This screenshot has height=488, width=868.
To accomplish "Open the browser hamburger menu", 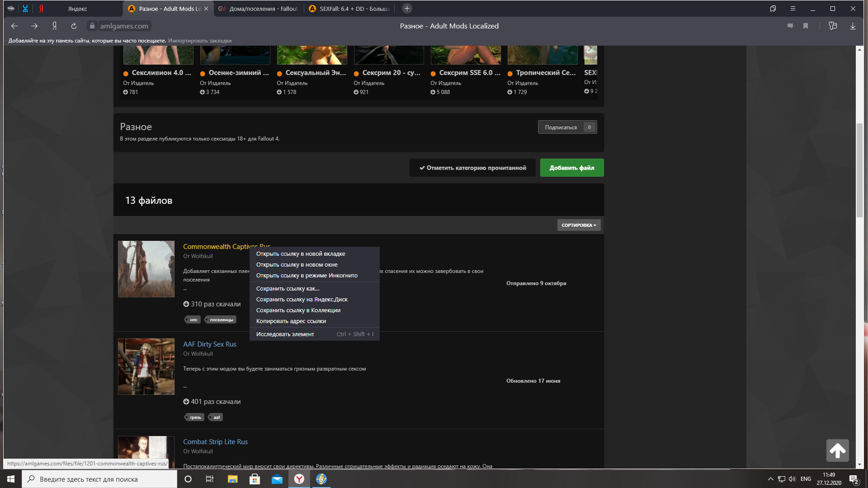I will [x=793, y=9].
